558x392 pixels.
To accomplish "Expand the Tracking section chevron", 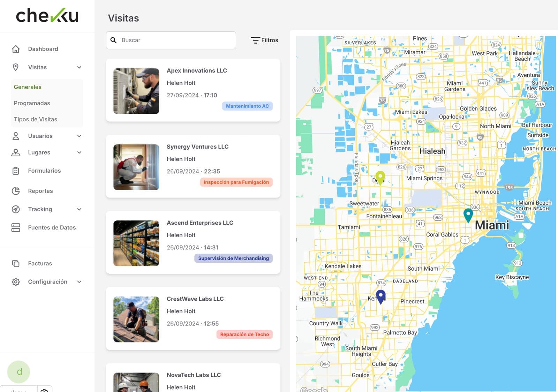I will pyautogui.click(x=80, y=209).
